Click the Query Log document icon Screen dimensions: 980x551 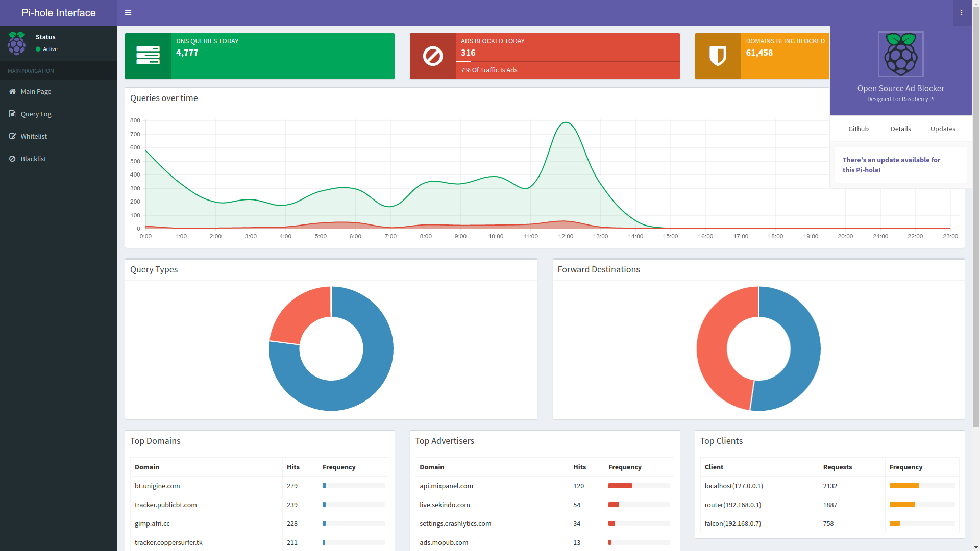click(x=12, y=114)
